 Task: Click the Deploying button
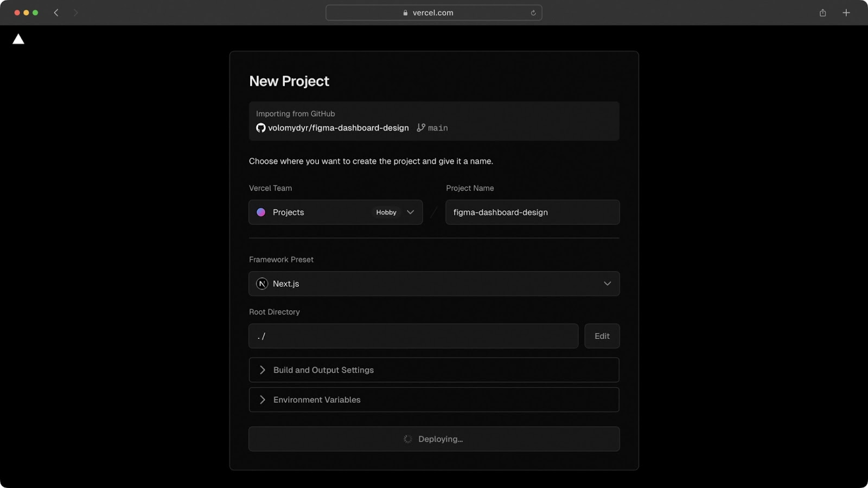(434, 439)
